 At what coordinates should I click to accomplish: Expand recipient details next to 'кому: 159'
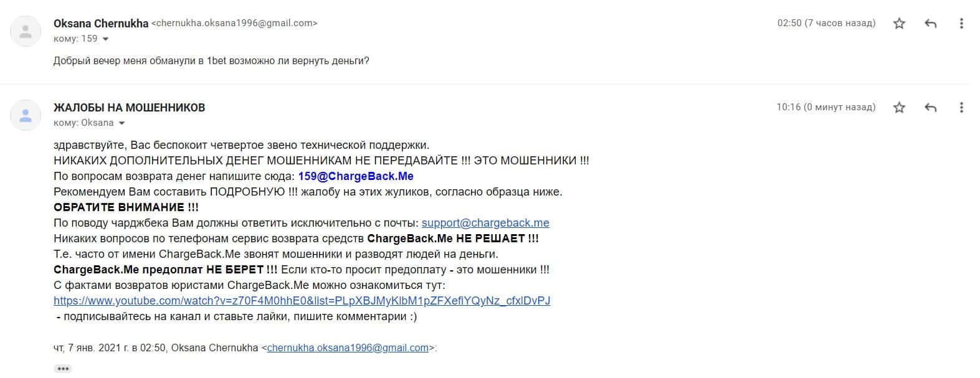(105, 39)
